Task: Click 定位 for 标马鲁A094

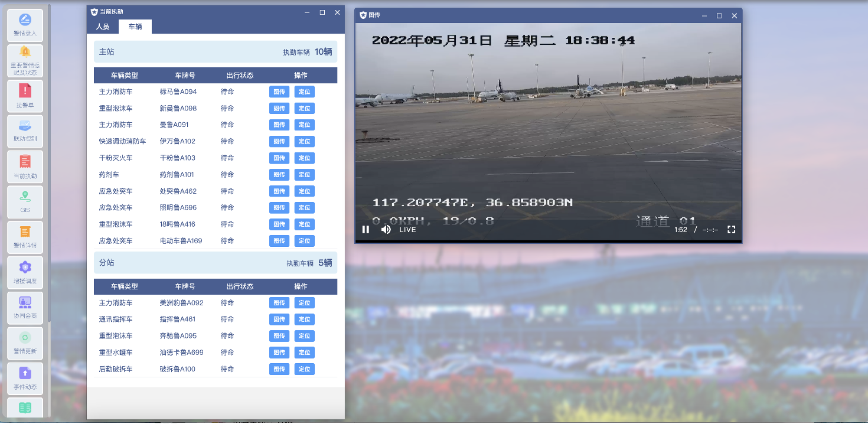Action: 305,92
